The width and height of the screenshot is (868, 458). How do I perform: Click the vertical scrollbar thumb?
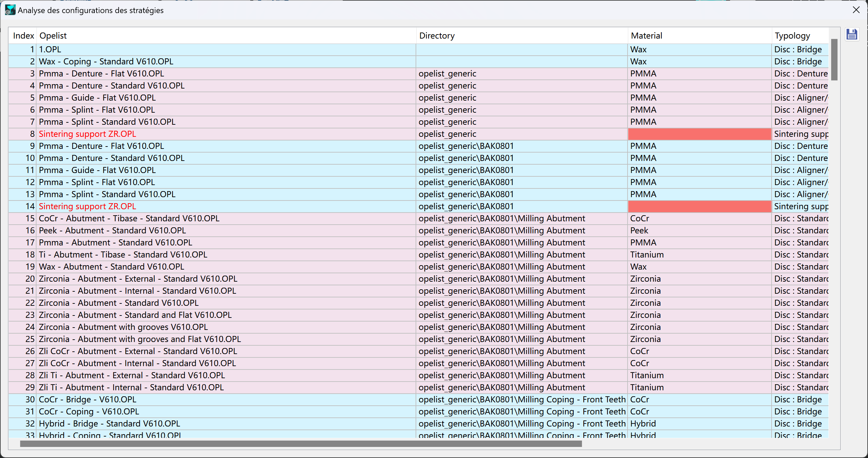(x=834, y=60)
